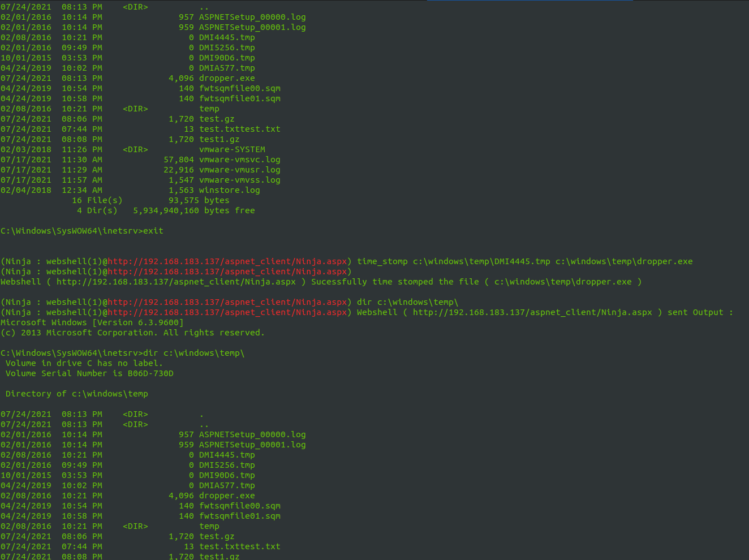
Task: Select ASPNETSetup_00001.log in the lower directory listing
Action: click(252, 445)
